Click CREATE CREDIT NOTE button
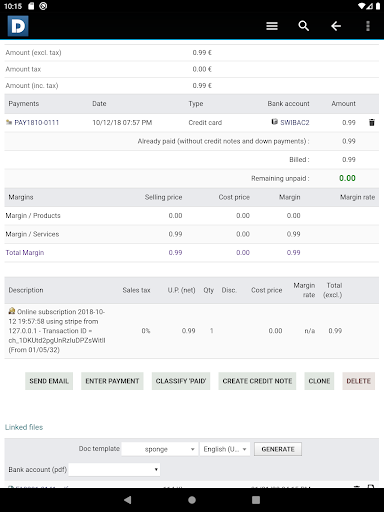This screenshot has width=384, height=512. (x=257, y=381)
